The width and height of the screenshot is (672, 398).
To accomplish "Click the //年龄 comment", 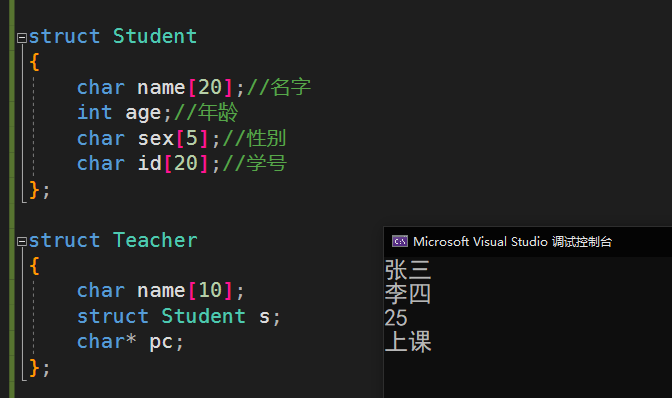I will pos(206,113).
